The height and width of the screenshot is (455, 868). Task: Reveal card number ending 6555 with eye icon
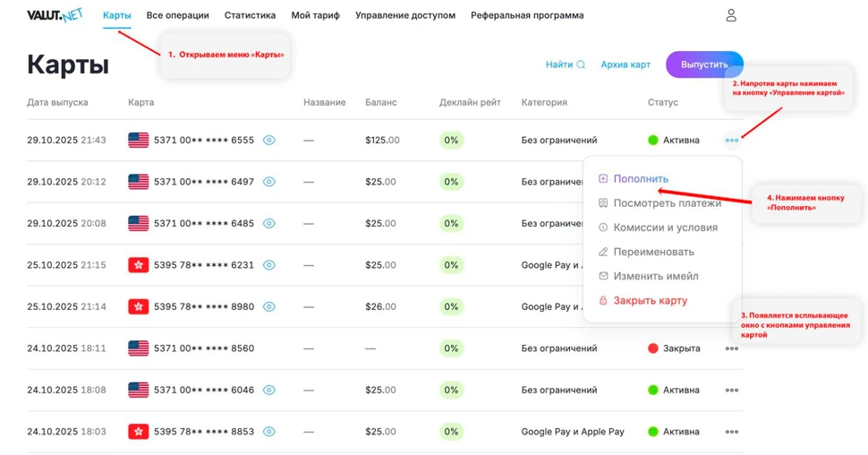click(269, 141)
